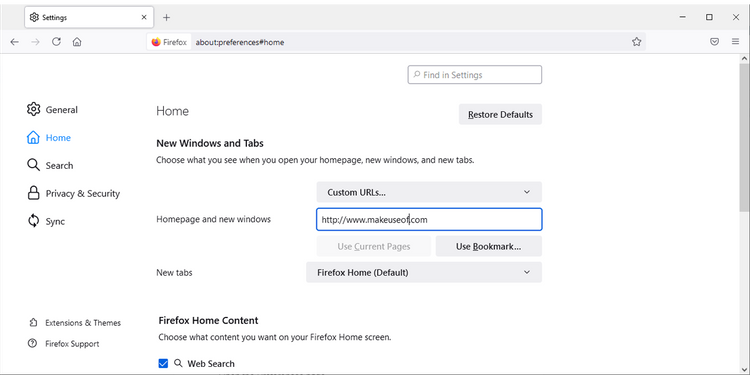
Task: Click the Use Bookmark button
Action: point(488,247)
